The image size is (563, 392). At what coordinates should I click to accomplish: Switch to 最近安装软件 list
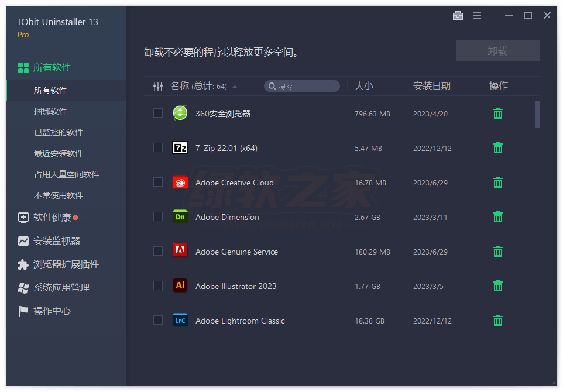(59, 153)
